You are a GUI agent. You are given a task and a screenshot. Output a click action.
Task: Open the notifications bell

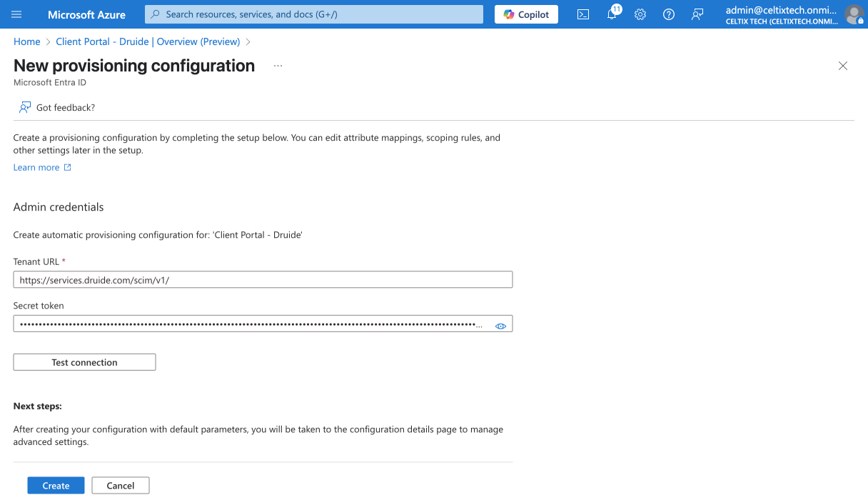point(612,14)
